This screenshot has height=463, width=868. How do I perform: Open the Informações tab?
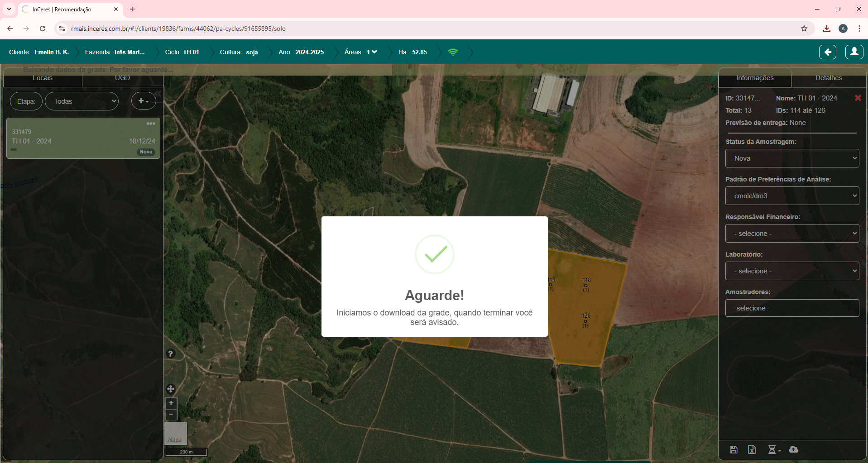(755, 78)
